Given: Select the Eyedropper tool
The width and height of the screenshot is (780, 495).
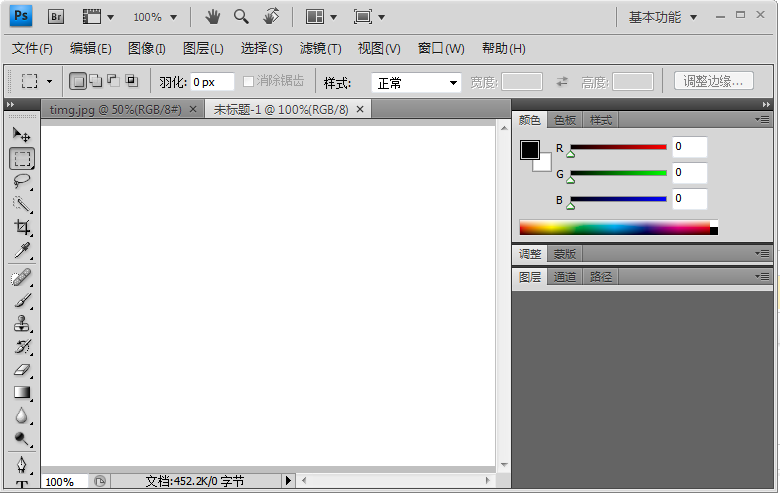Looking at the screenshot, I should point(22,250).
